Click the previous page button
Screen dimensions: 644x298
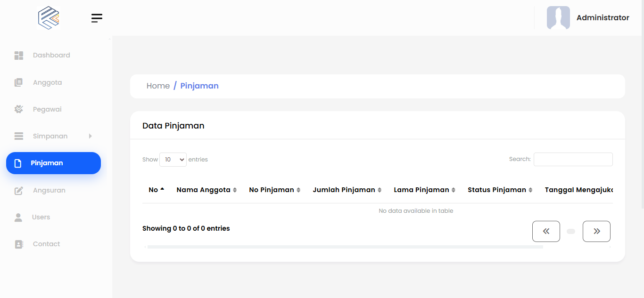[x=546, y=231]
